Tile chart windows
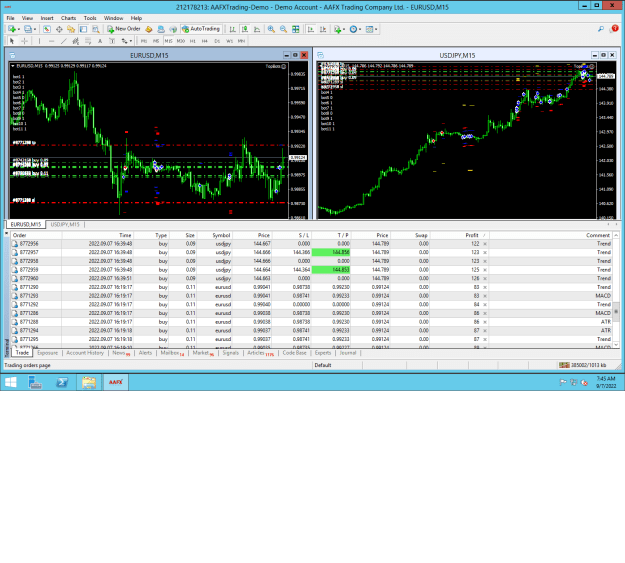The width and height of the screenshot is (625, 563). [295, 29]
